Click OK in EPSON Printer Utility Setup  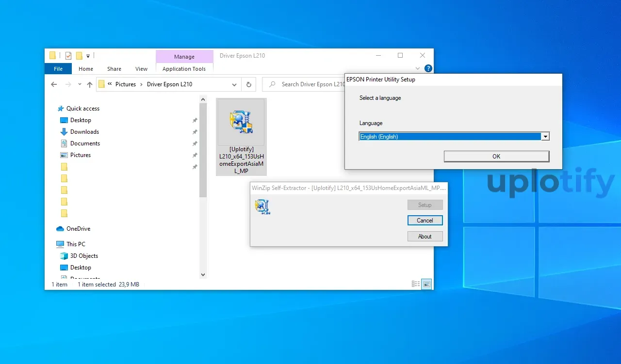click(x=496, y=156)
